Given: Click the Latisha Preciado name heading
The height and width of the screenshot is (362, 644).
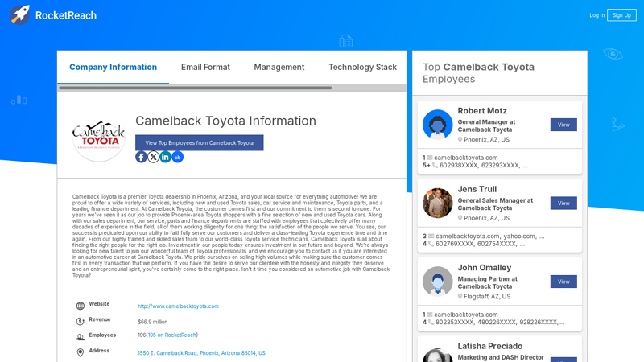Looking at the screenshot, I should click(490, 346).
